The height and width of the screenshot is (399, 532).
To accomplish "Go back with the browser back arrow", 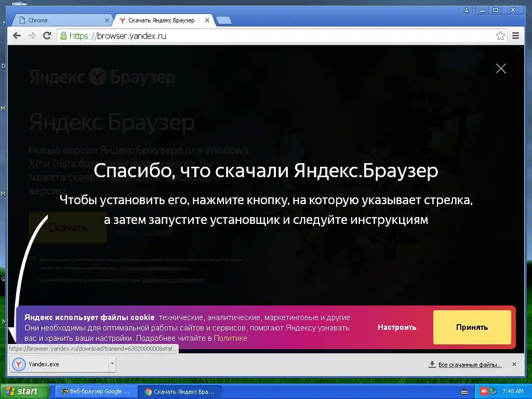I will coord(17,36).
